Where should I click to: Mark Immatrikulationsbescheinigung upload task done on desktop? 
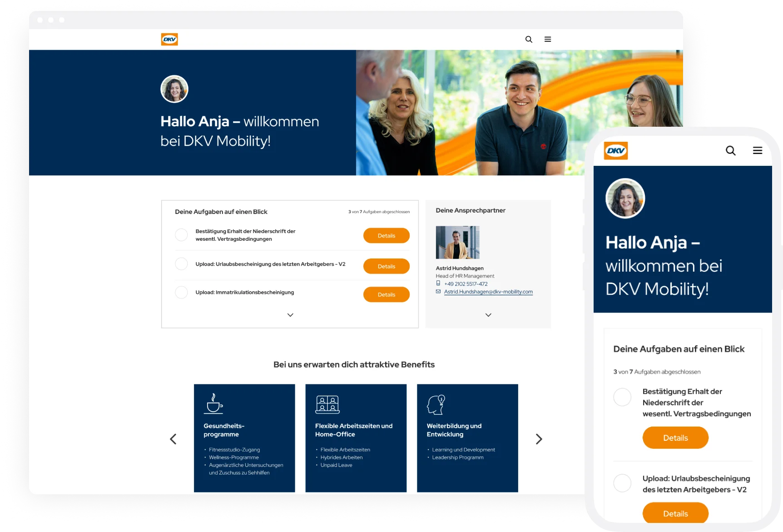tap(181, 292)
